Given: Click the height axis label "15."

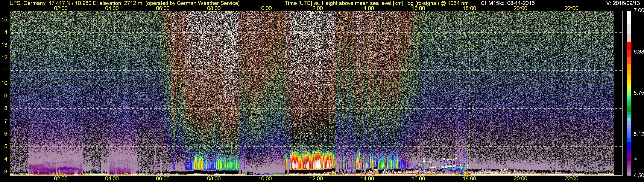Looking at the screenshot, I should [x=5, y=19].
